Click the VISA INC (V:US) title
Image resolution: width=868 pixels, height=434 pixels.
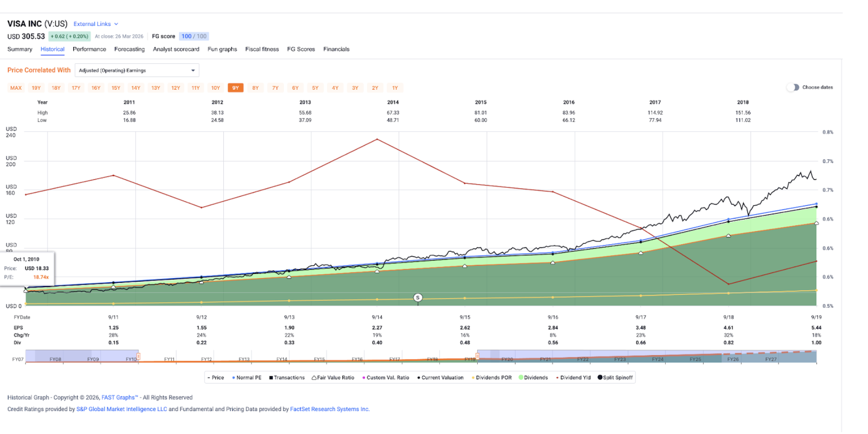[x=38, y=24]
